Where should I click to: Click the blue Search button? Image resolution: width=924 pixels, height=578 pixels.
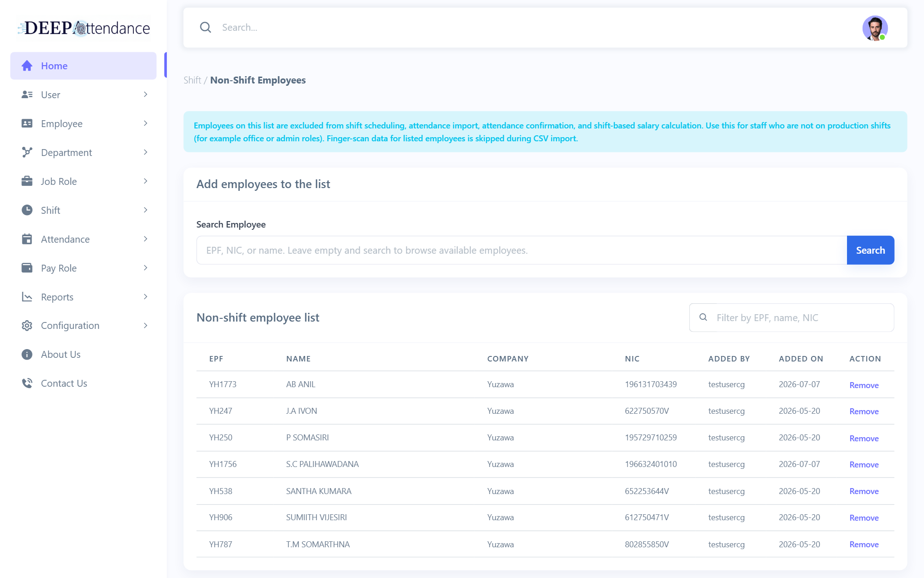coord(870,250)
